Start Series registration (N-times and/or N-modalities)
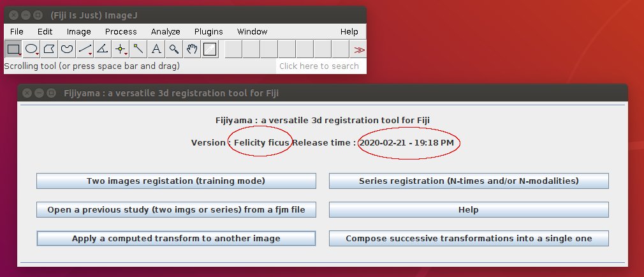This screenshot has width=644, height=277. coord(469,181)
